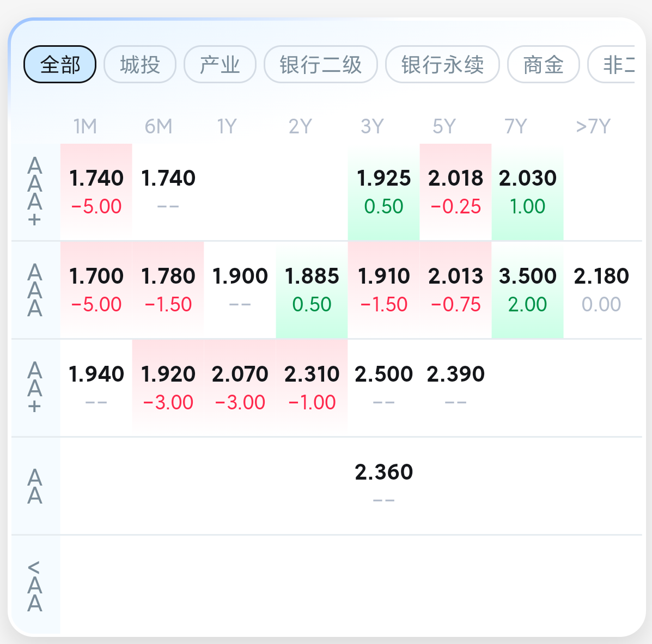The height and width of the screenshot is (644, 652).
Task: Click the partially visible 非 chip
Action: pos(611,64)
